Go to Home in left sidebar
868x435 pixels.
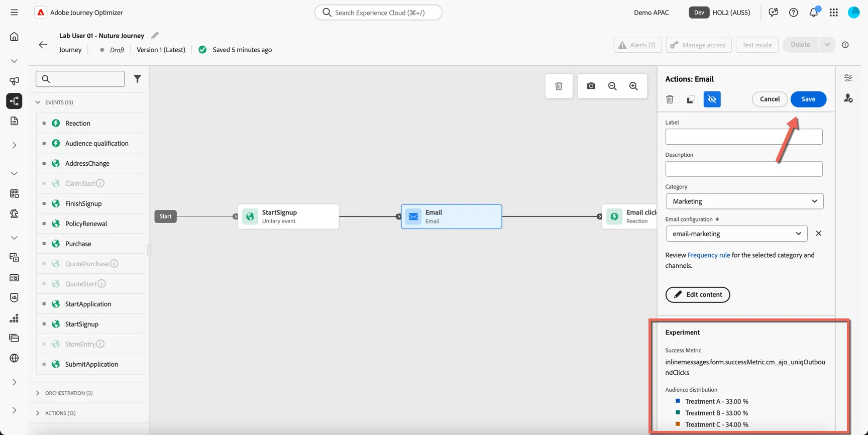pyautogui.click(x=14, y=37)
